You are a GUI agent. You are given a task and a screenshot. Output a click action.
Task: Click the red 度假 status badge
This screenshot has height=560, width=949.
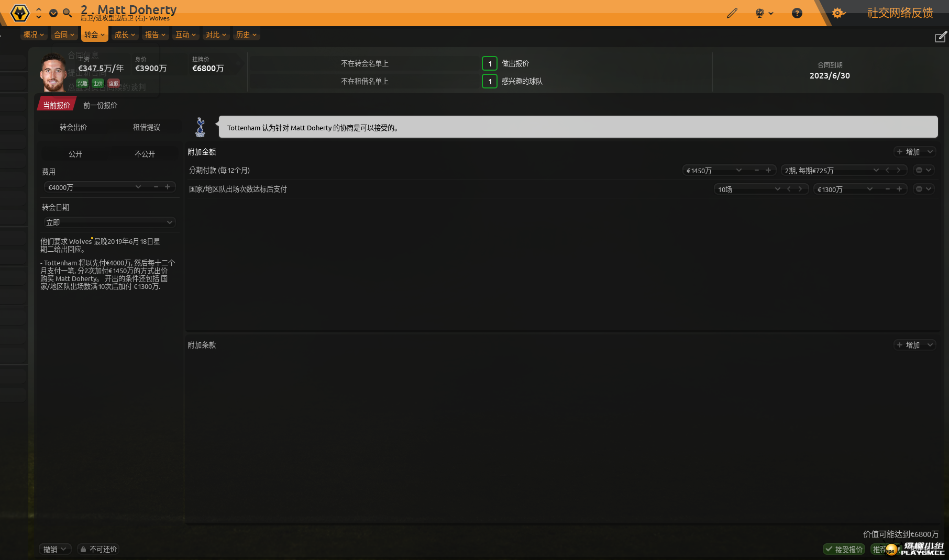pyautogui.click(x=114, y=83)
